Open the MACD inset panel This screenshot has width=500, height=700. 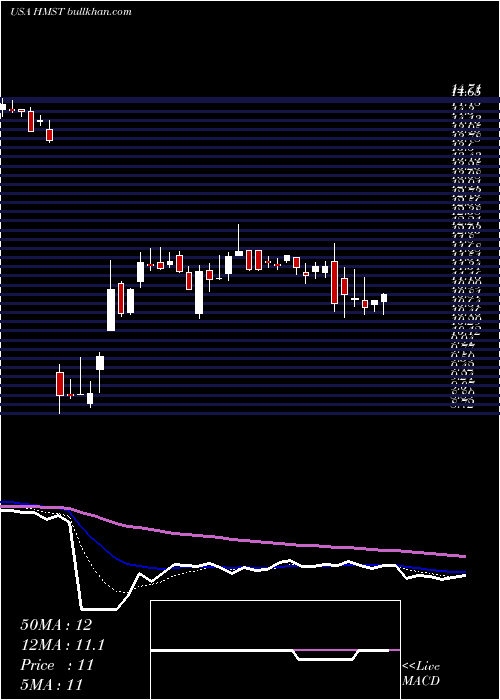pos(275,650)
